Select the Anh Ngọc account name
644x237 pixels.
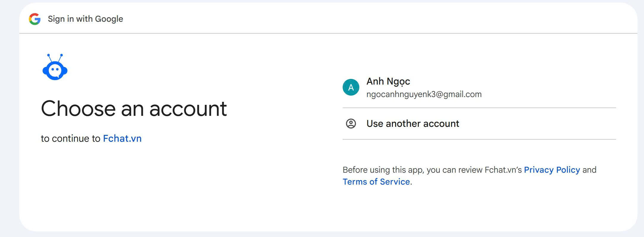[x=388, y=81]
